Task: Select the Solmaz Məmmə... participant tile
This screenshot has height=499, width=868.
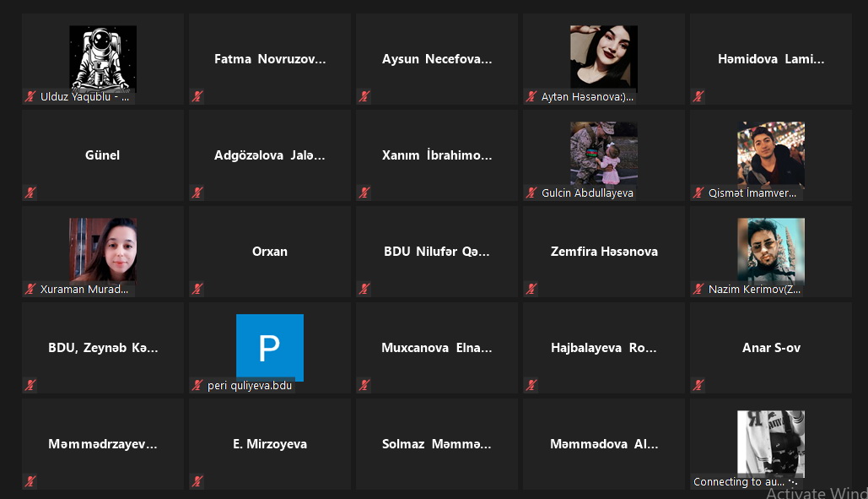Action: [437, 444]
